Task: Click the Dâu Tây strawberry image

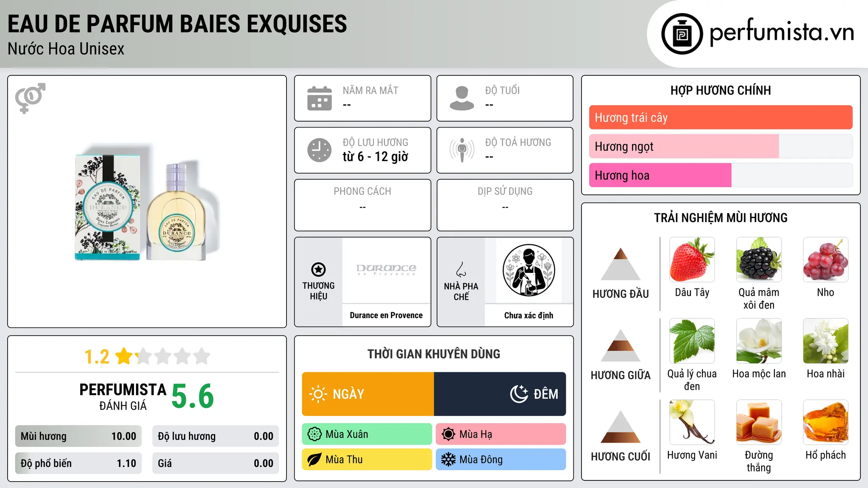Action: point(692,260)
